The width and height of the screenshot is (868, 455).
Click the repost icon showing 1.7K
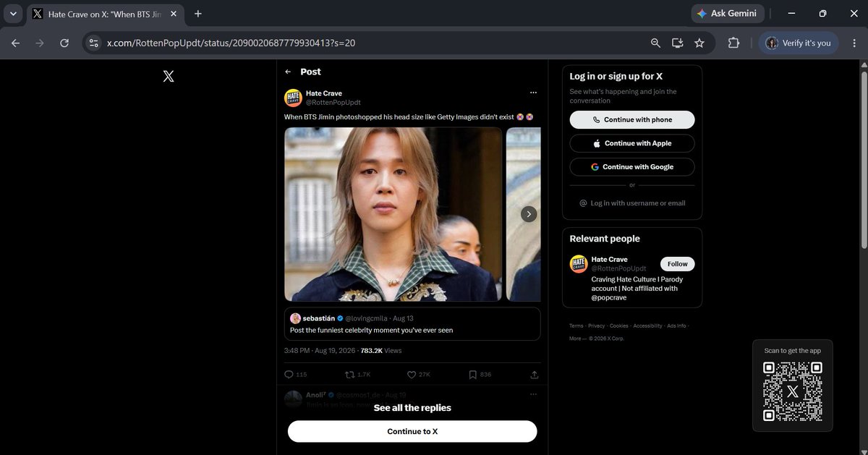point(350,375)
